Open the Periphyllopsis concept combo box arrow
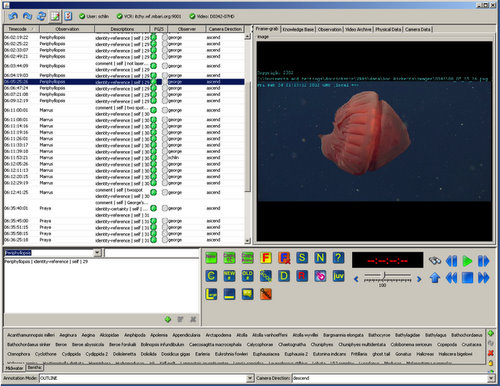This screenshot has height=386, width=500. [97, 253]
